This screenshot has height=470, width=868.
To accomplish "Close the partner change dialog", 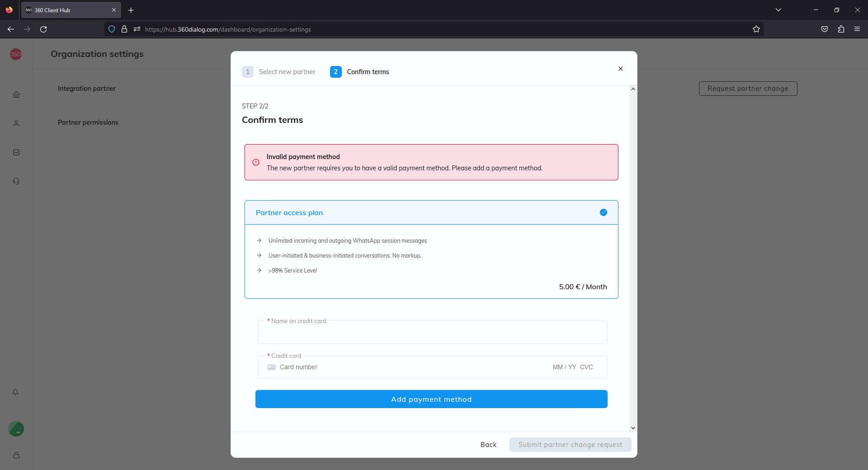I will (x=621, y=69).
